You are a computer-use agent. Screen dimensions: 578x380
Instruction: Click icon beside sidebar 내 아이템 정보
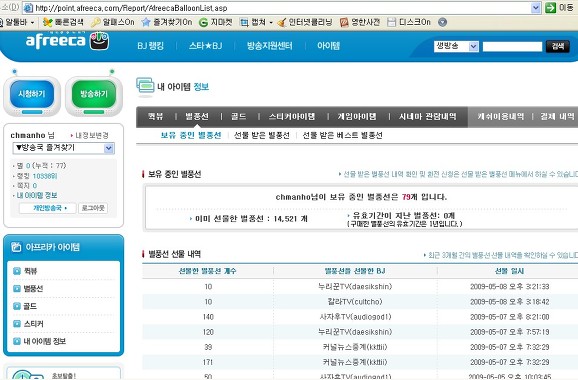[x=17, y=341]
